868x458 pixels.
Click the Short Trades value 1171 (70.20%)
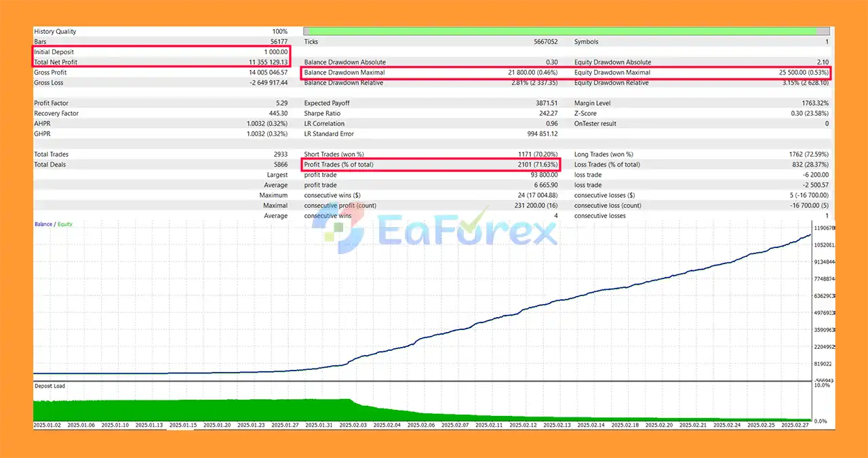[537, 154]
